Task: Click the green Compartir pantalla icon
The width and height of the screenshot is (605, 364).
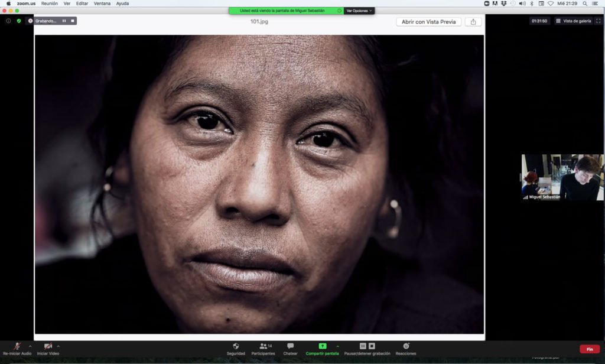Action: [x=322, y=346]
